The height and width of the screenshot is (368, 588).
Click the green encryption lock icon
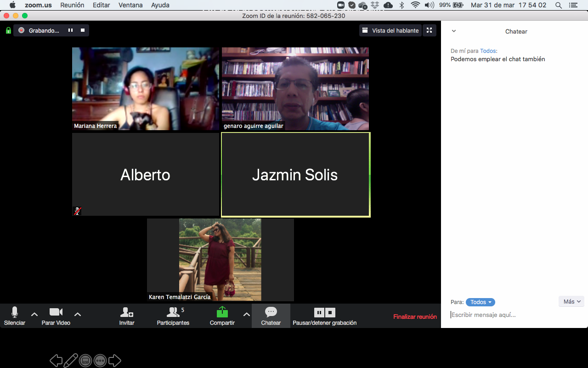pos(8,30)
